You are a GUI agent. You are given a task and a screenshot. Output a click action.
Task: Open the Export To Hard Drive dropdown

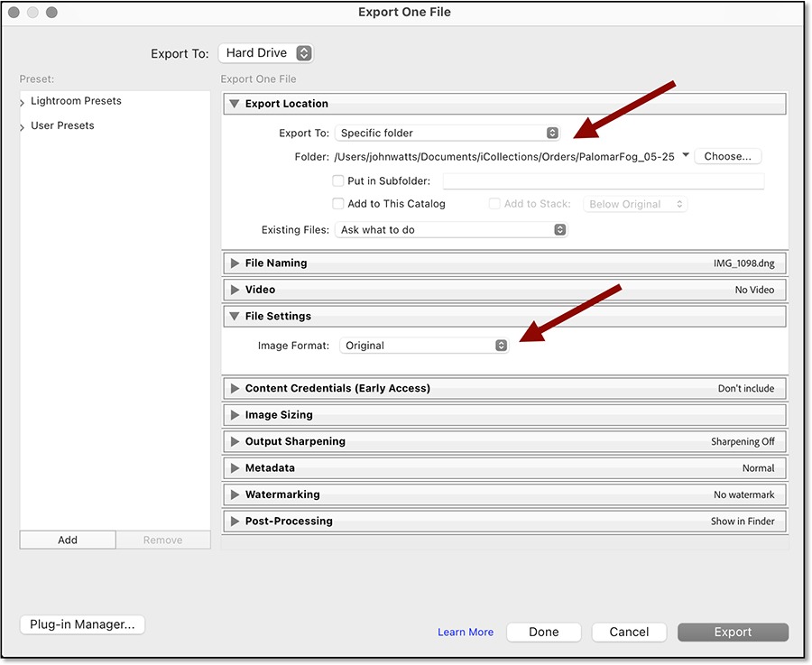tap(266, 53)
